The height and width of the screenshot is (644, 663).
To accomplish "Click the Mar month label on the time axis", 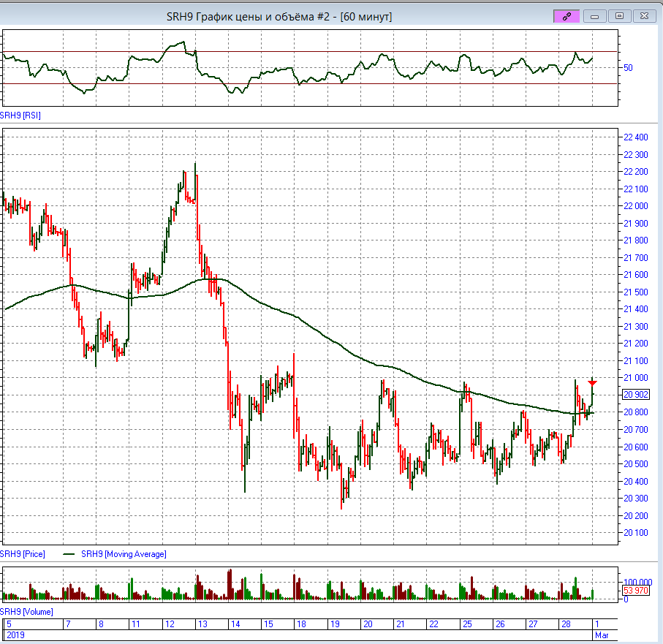I will pyautogui.click(x=602, y=635).
